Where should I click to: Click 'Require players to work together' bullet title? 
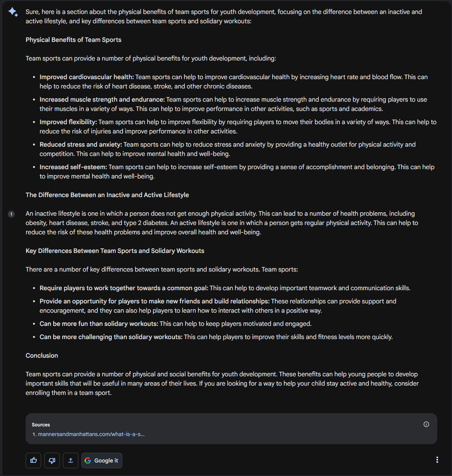click(x=124, y=288)
